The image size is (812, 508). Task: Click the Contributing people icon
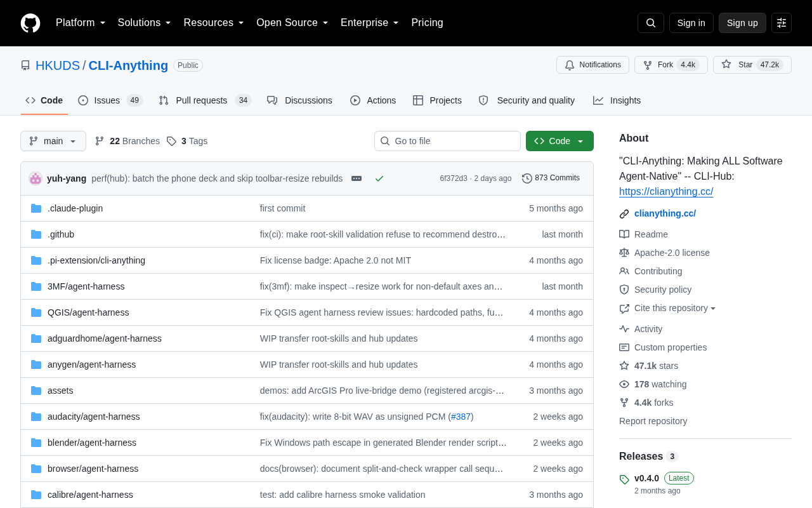tap(624, 271)
